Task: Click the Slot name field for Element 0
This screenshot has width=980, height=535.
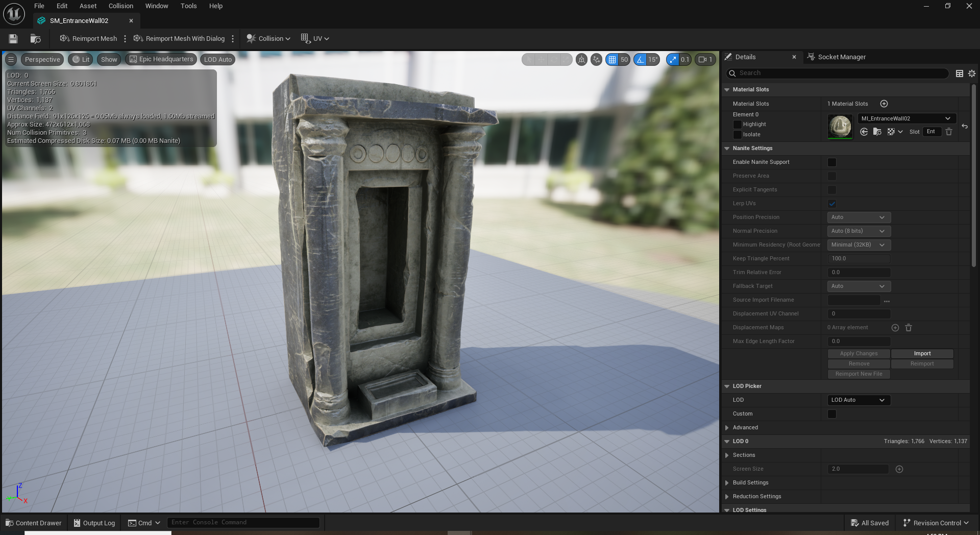Action: tap(932, 132)
